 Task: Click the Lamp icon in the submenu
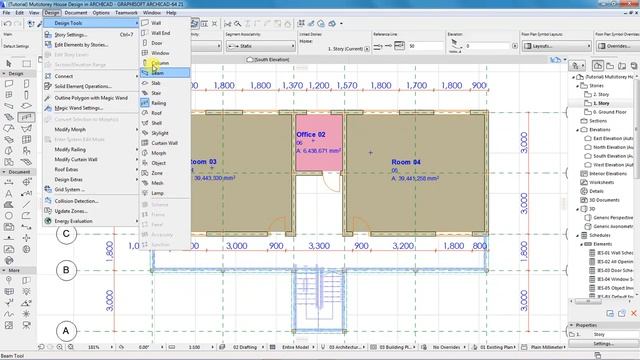pyautogui.click(x=145, y=193)
